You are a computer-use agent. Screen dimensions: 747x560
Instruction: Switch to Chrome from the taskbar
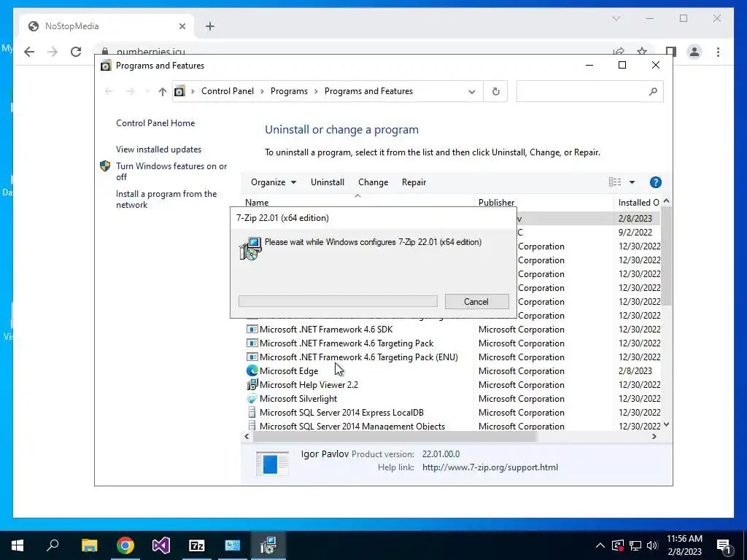125,545
